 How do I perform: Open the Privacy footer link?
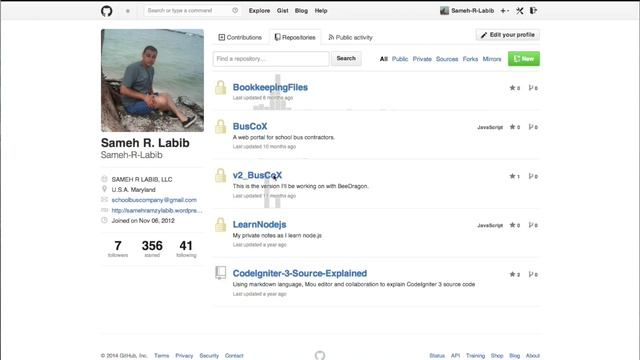[184, 356]
